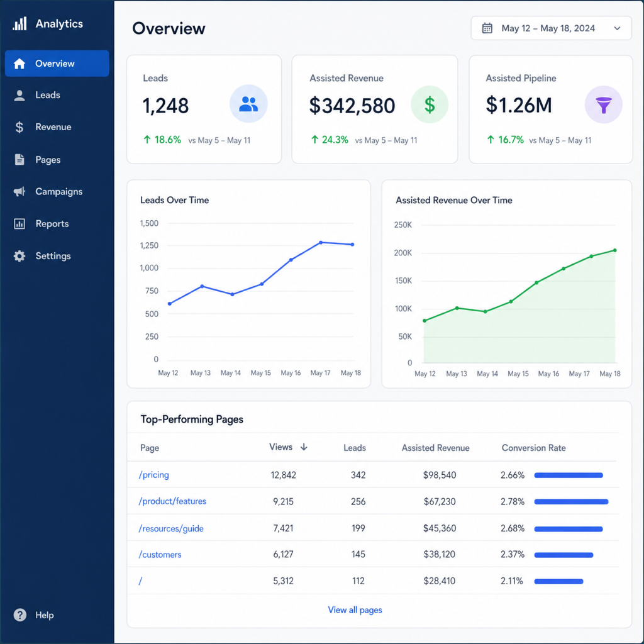Screen dimensions: 644x644
Task: Click the purple funnel icon in Assisted Pipeline card
Action: coord(603,105)
